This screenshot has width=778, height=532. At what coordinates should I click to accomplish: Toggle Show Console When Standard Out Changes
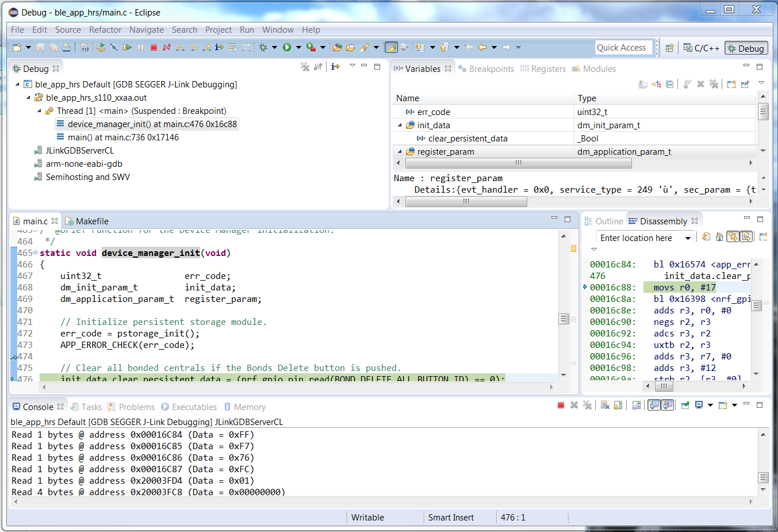pos(654,405)
